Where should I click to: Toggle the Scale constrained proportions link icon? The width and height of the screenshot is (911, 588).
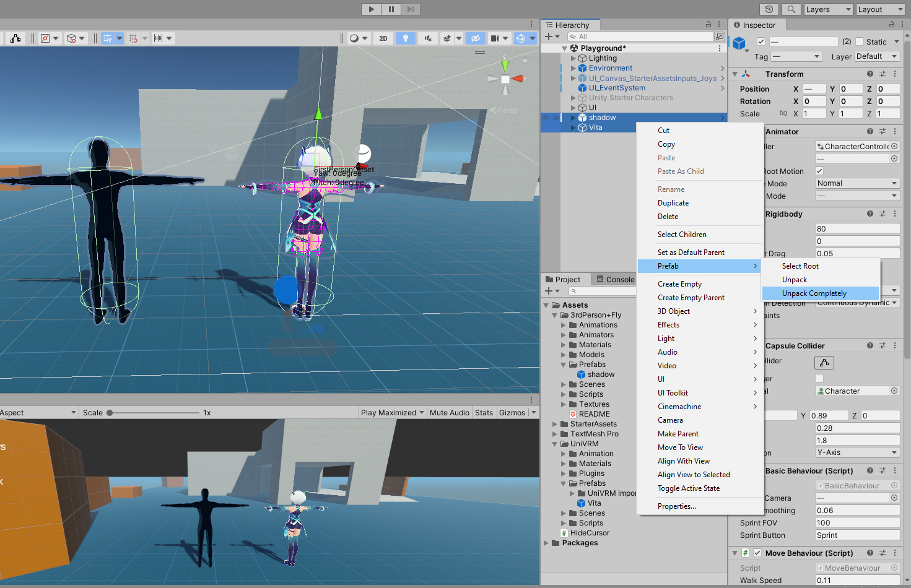tap(783, 114)
